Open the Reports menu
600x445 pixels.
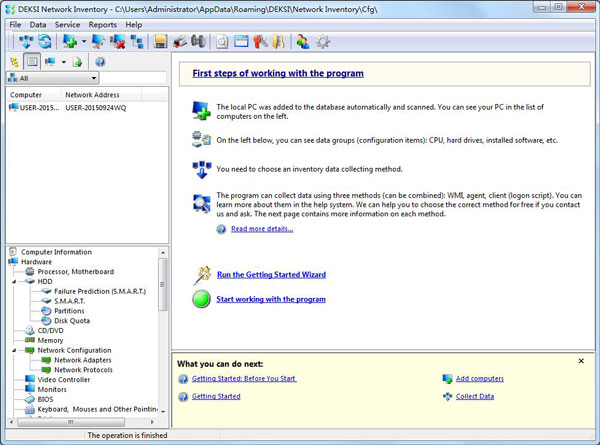click(x=103, y=24)
